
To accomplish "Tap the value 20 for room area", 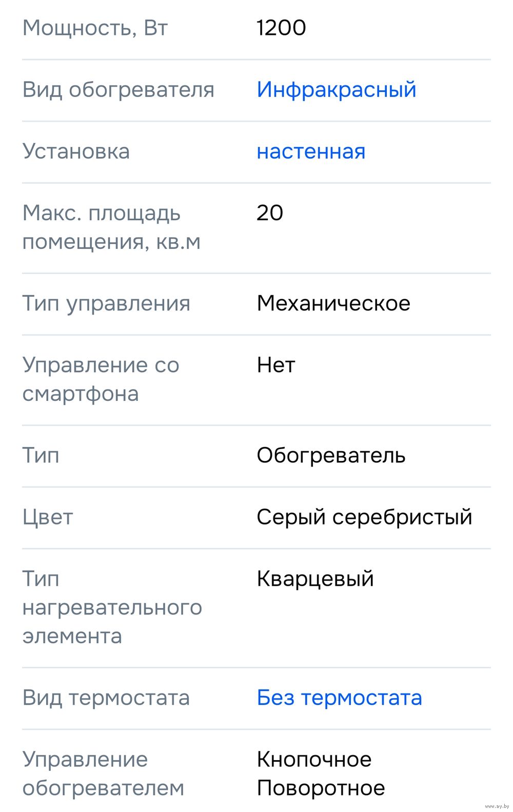I will [x=270, y=213].
